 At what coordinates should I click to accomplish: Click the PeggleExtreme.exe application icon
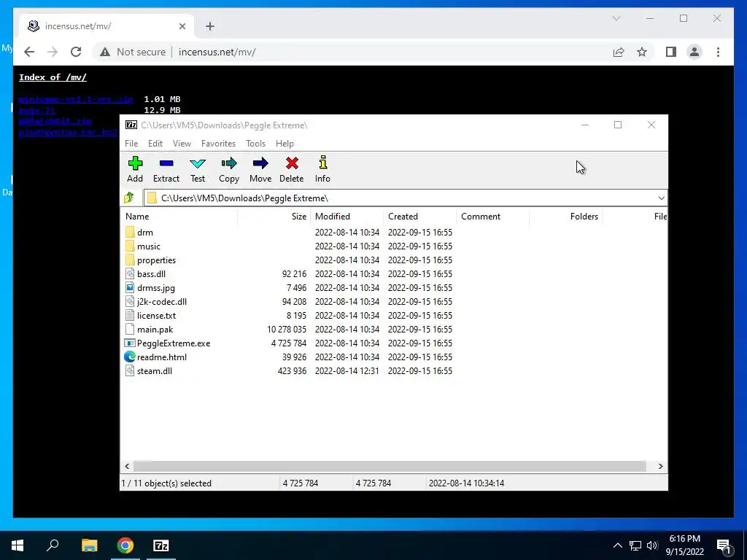(130, 343)
